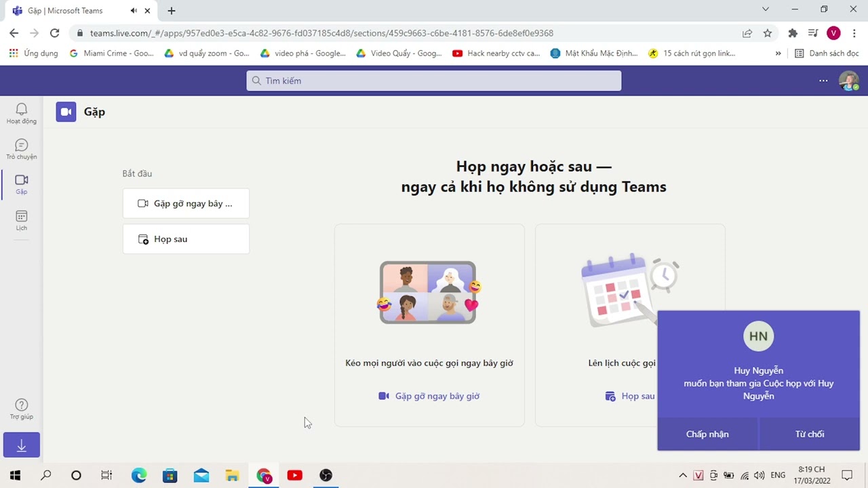Open Mật Khẩu Mặc Định bookmark

click(x=594, y=54)
